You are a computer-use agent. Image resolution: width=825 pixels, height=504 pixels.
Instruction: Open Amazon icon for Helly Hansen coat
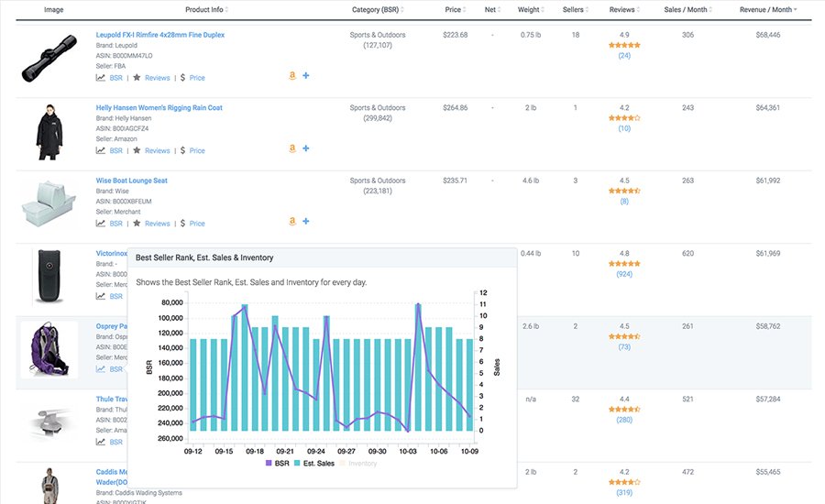point(292,148)
